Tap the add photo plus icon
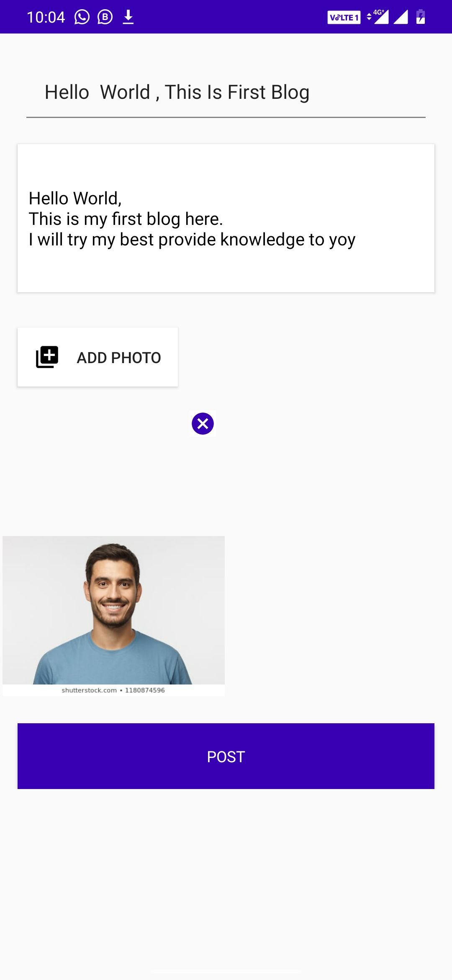 point(47,357)
